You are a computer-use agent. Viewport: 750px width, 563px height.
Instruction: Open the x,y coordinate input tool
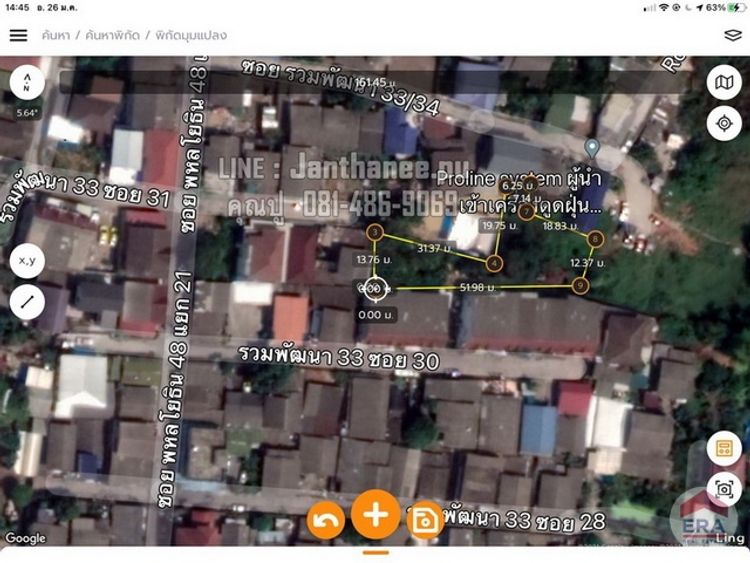coord(27,260)
